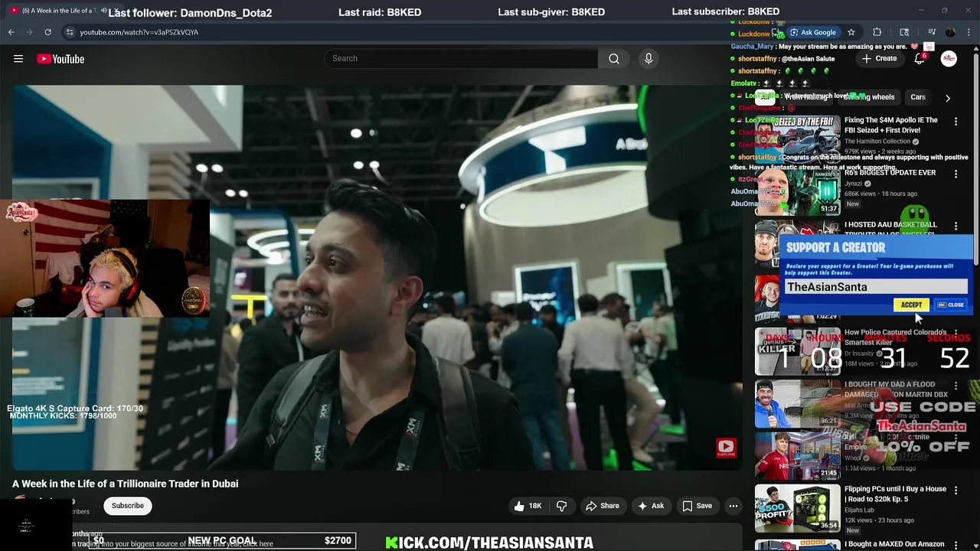The image size is (980, 551).
Task: Click the Create button
Action: point(879,58)
